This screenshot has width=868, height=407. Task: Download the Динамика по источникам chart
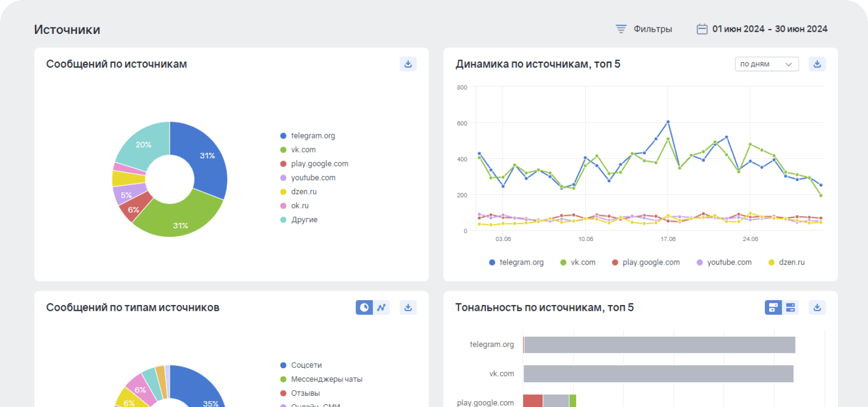(x=817, y=64)
